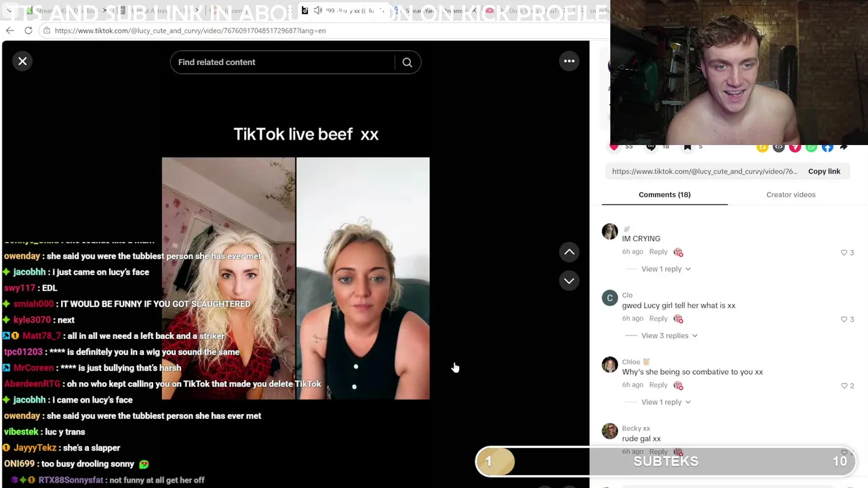Switch to Creator videos tab
Image resolution: width=868 pixels, height=488 pixels.
pyautogui.click(x=791, y=195)
